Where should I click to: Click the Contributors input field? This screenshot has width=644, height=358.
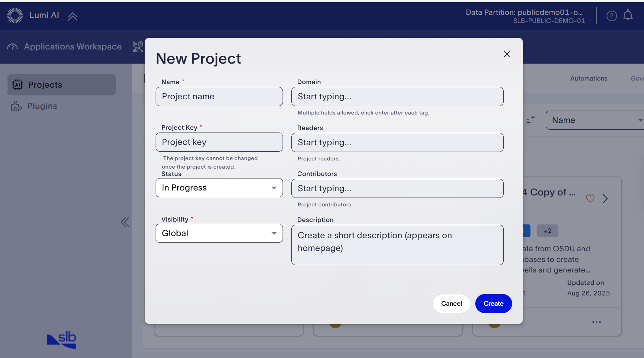point(398,188)
